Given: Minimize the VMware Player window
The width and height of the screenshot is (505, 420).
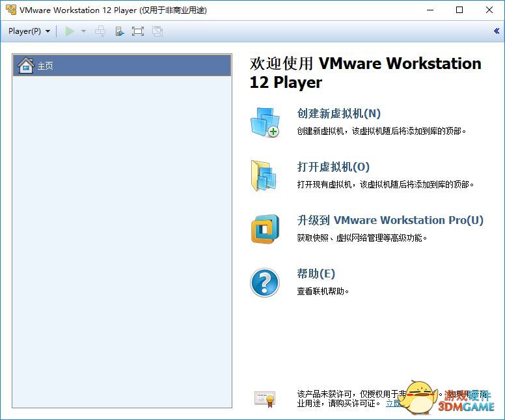Looking at the screenshot, I should pos(430,10).
